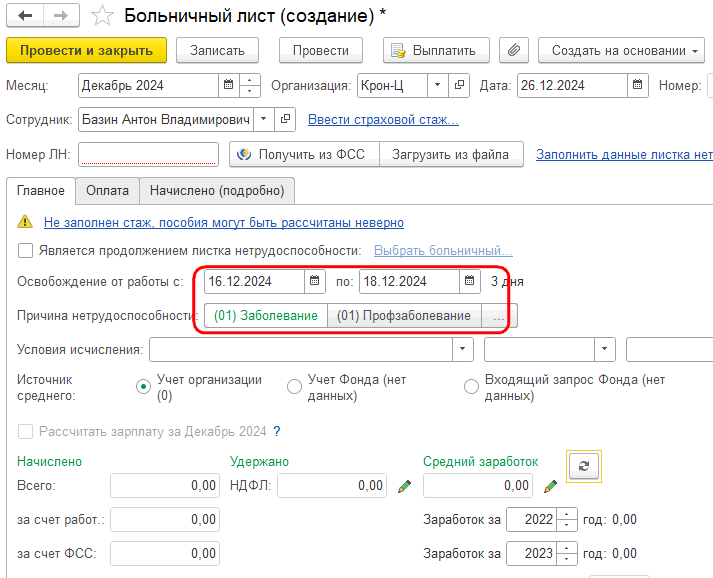Focus the 'Средний заработок' amount field
The image size is (713, 578).
pyautogui.click(x=478, y=485)
